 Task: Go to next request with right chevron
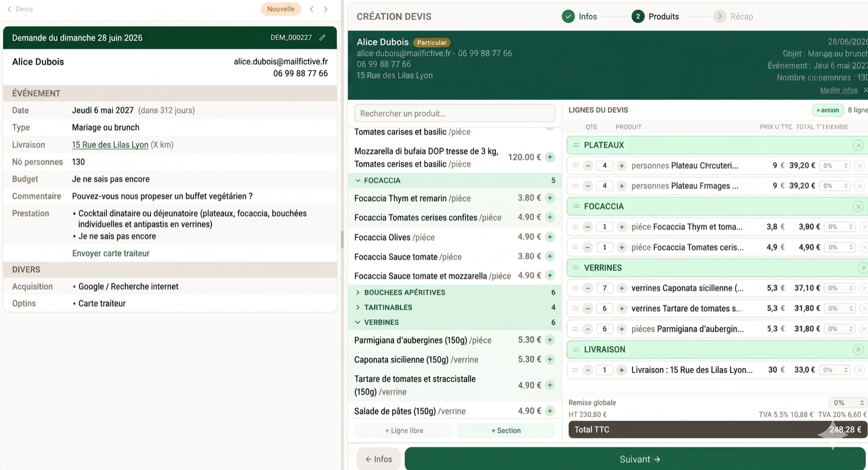pos(325,9)
